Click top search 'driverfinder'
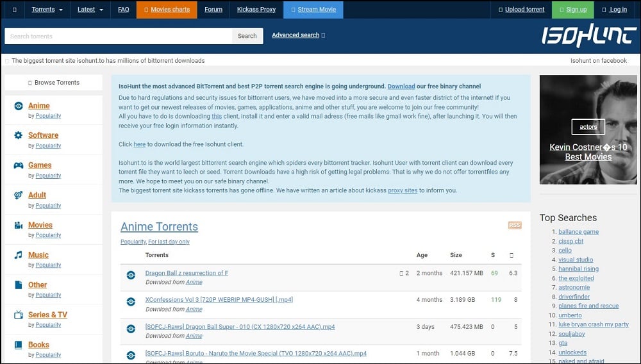641x364 pixels. pos(574,297)
